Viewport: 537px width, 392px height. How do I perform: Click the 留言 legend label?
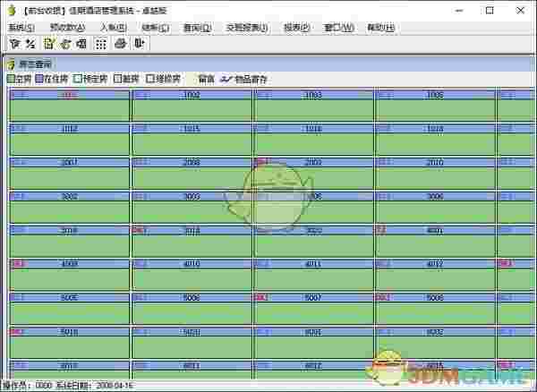(206, 80)
